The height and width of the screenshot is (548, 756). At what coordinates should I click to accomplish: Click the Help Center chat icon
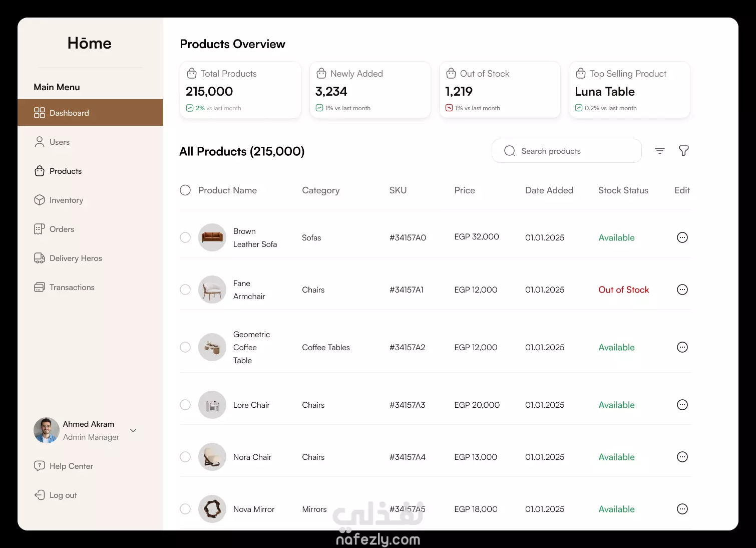[40, 466]
